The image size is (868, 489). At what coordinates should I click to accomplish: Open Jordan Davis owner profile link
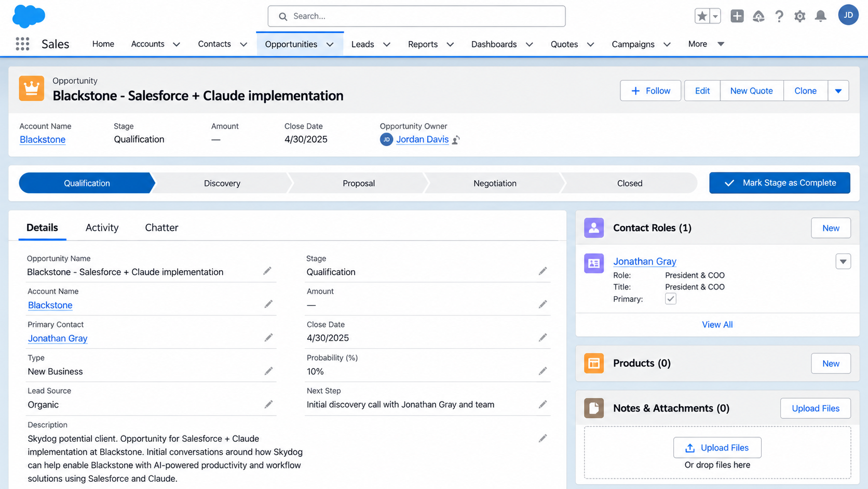[x=422, y=139]
